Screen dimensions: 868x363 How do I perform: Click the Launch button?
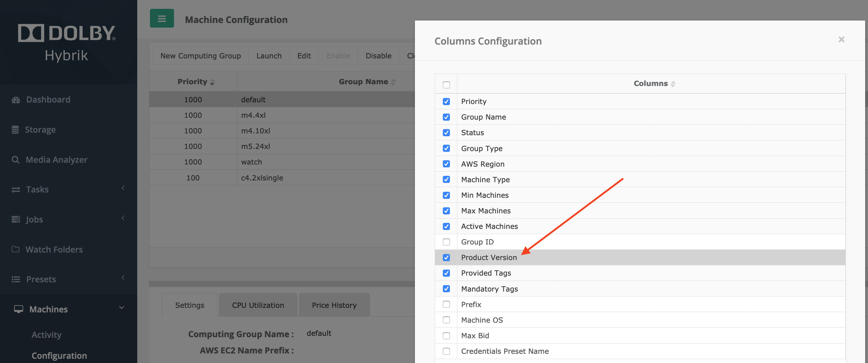(269, 56)
